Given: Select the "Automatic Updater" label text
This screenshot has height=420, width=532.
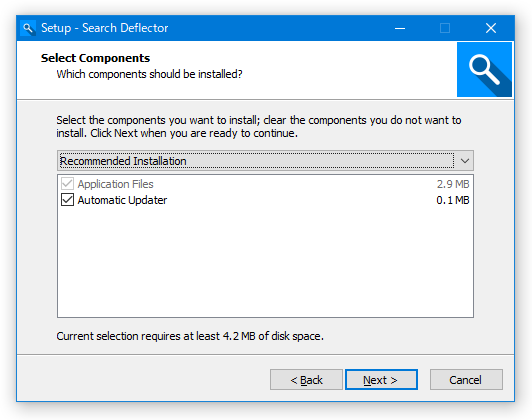Looking at the screenshot, I should [x=122, y=200].
